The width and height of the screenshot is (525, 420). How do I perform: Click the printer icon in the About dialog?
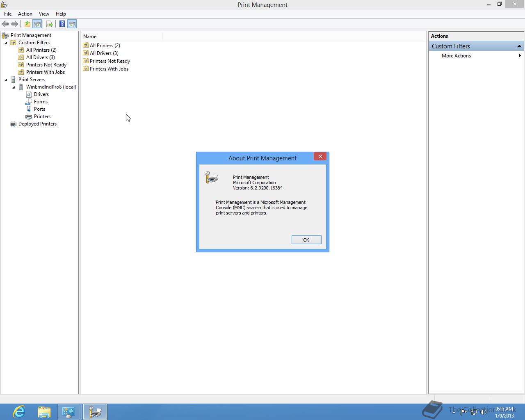click(x=212, y=177)
